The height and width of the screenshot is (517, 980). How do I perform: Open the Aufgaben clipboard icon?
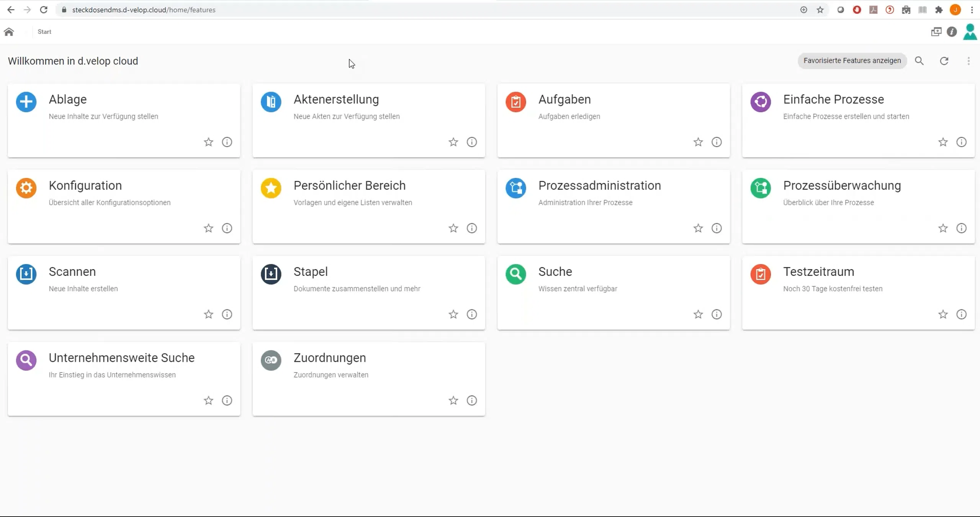[515, 102]
